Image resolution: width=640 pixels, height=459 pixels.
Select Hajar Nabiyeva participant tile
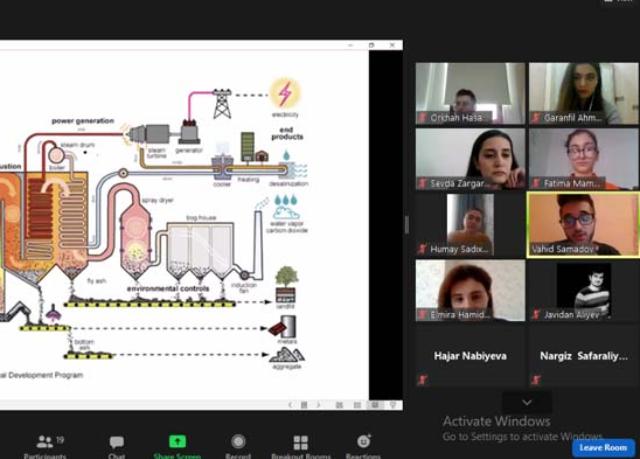[470, 356]
